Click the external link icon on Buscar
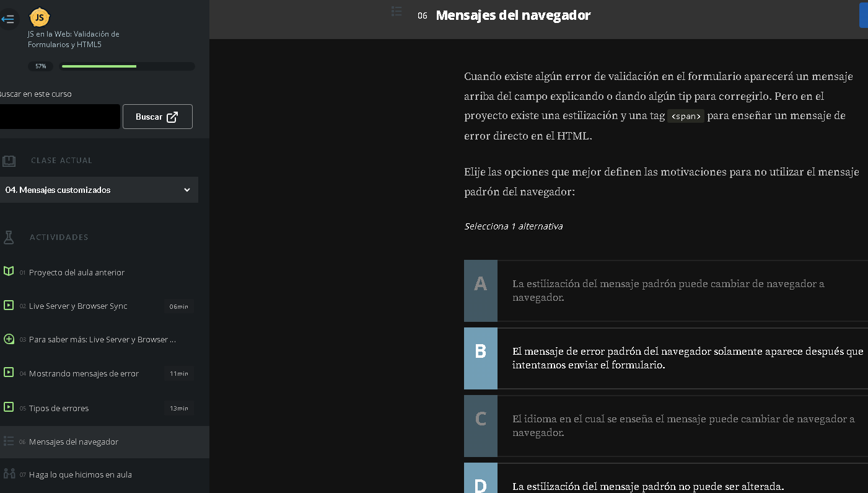 tap(172, 117)
